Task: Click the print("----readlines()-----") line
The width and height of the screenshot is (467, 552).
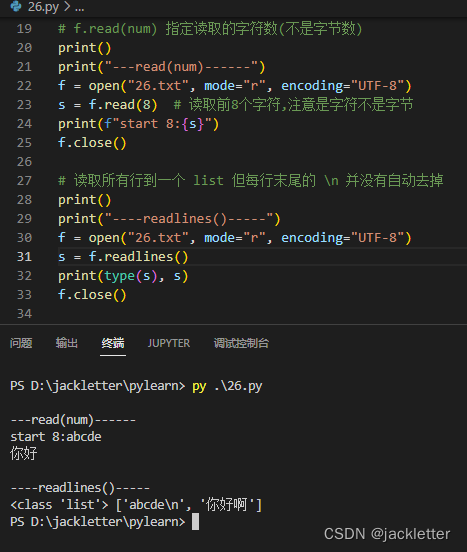Action: 169,219
